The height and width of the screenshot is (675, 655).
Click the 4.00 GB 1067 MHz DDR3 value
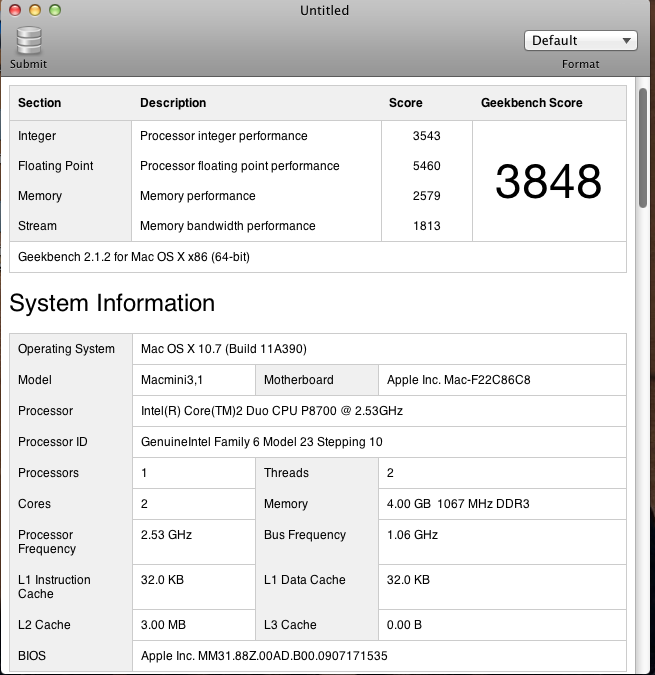[x=458, y=504]
